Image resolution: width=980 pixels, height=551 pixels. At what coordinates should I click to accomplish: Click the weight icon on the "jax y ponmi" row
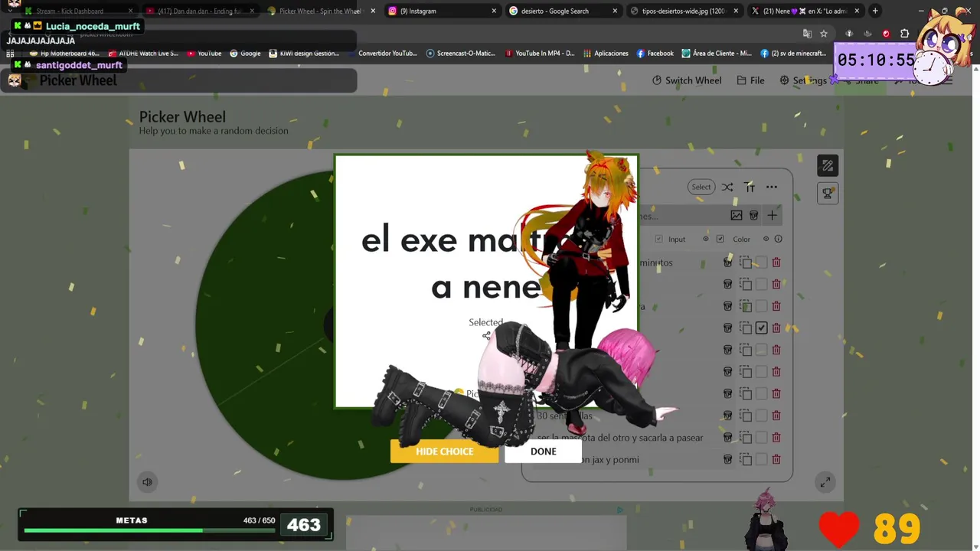pos(727,459)
